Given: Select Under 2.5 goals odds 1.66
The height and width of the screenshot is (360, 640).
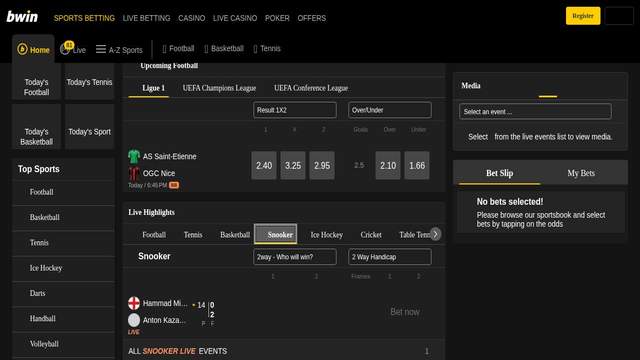Looking at the screenshot, I should tap(417, 165).
